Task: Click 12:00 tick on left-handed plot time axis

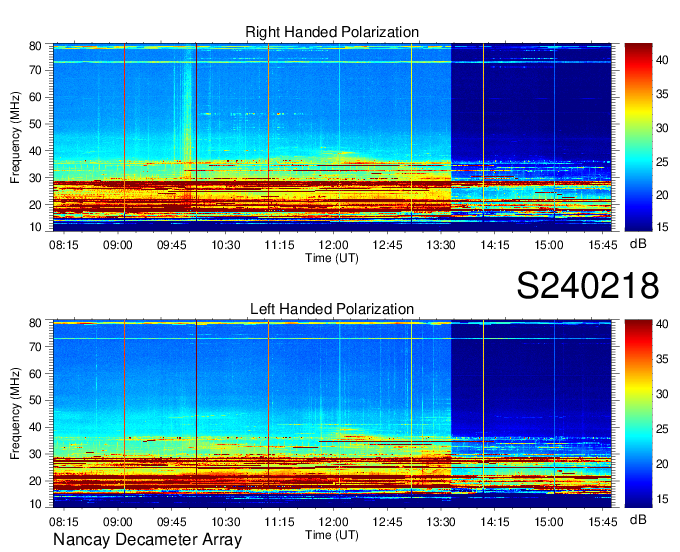Action: pyautogui.click(x=333, y=521)
